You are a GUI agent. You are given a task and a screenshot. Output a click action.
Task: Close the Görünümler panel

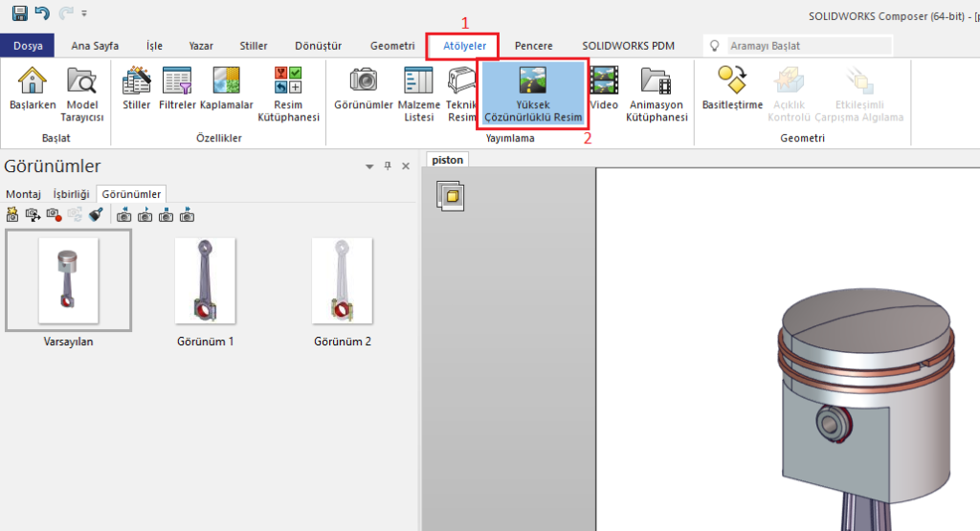[406, 166]
